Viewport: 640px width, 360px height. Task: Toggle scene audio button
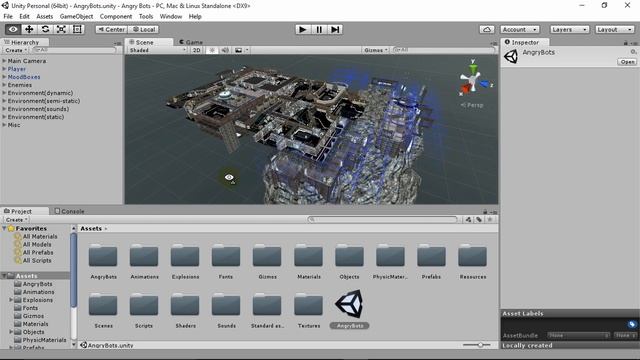pyautogui.click(x=224, y=50)
